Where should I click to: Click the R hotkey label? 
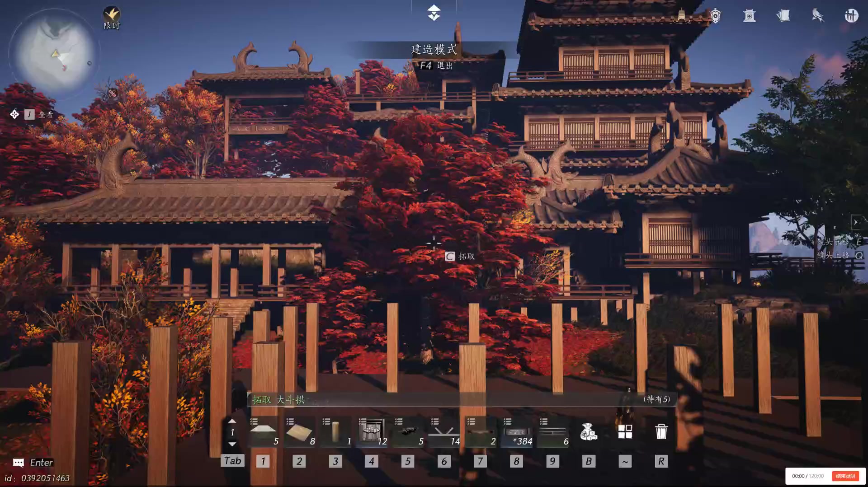click(x=661, y=461)
